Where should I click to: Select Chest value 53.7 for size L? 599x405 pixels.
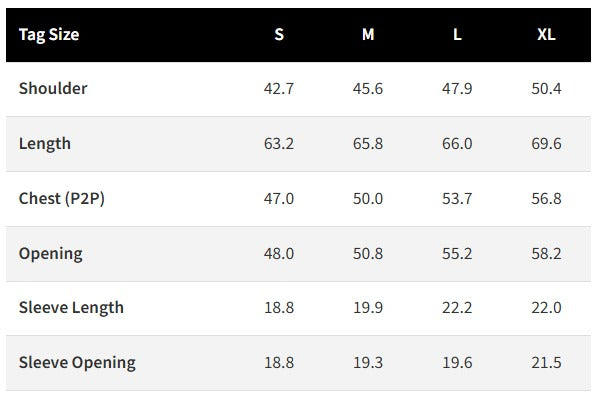[x=457, y=199]
